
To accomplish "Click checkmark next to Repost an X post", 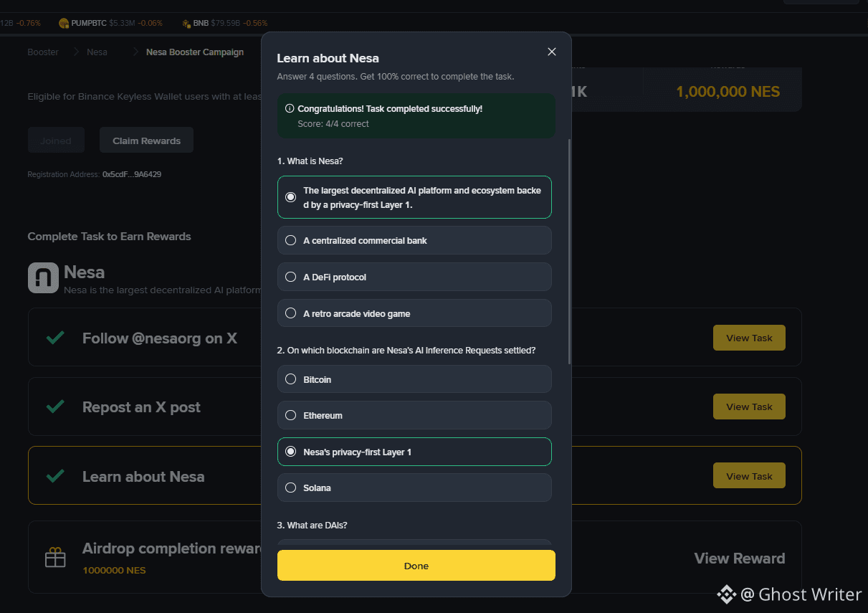I will pos(55,407).
